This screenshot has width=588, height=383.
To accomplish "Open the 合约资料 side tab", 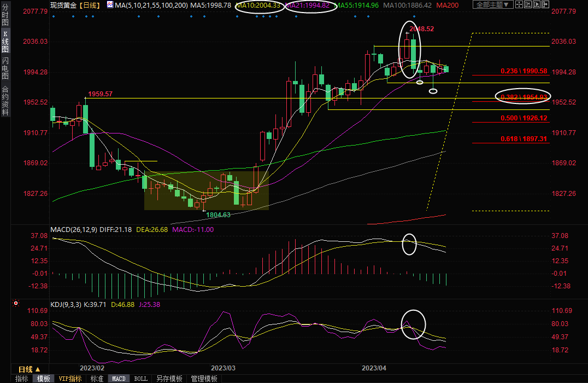I will point(5,100).
